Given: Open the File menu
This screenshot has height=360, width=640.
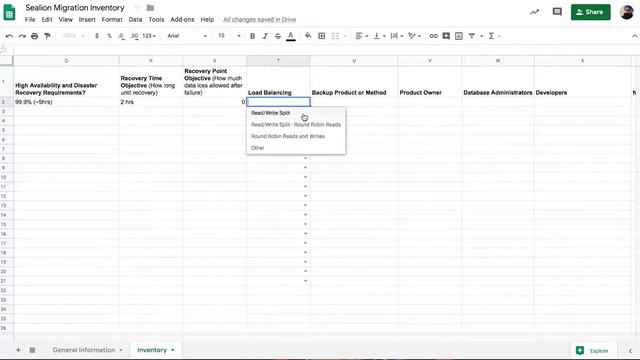Looking at the screenshot, I should 30,20.
